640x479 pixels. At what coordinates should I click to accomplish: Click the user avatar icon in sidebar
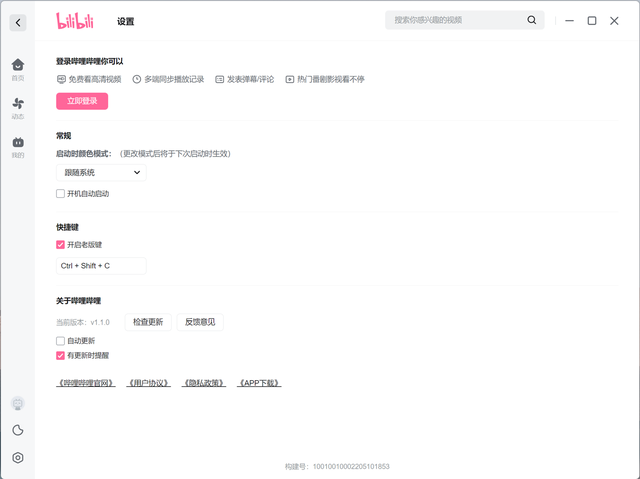18,404
